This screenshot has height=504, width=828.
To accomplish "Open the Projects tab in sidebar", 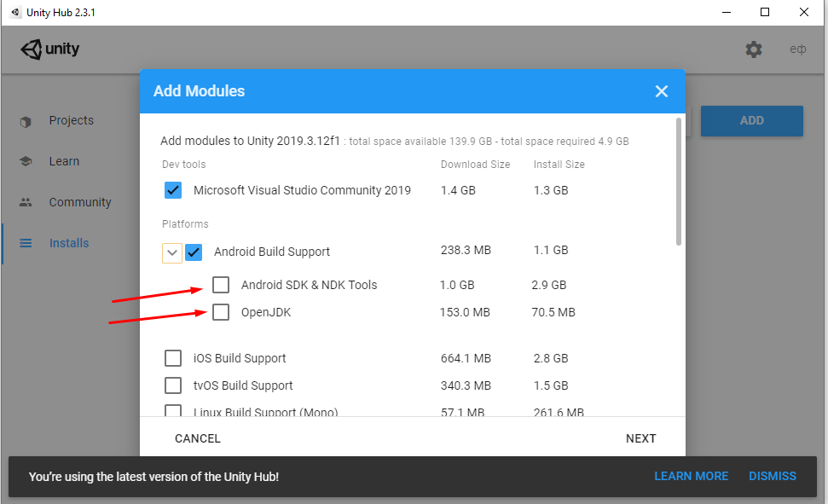I will 71,120.
